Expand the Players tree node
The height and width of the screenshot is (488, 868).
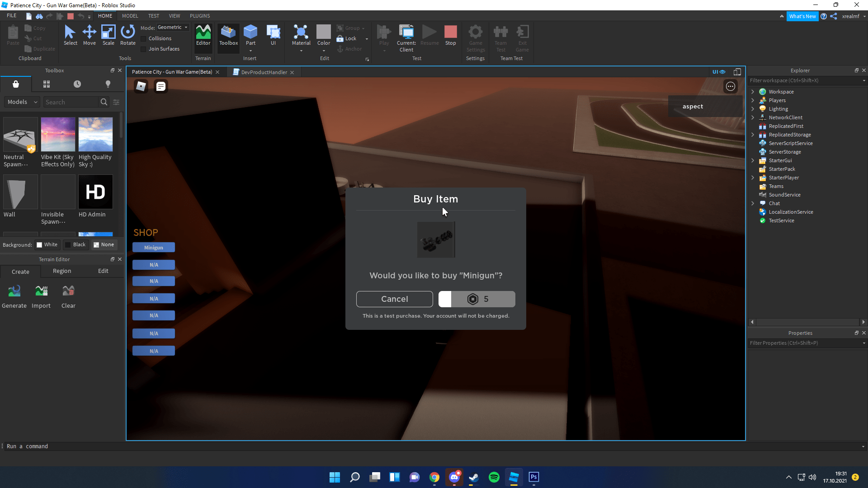click(x=753, y=100)
